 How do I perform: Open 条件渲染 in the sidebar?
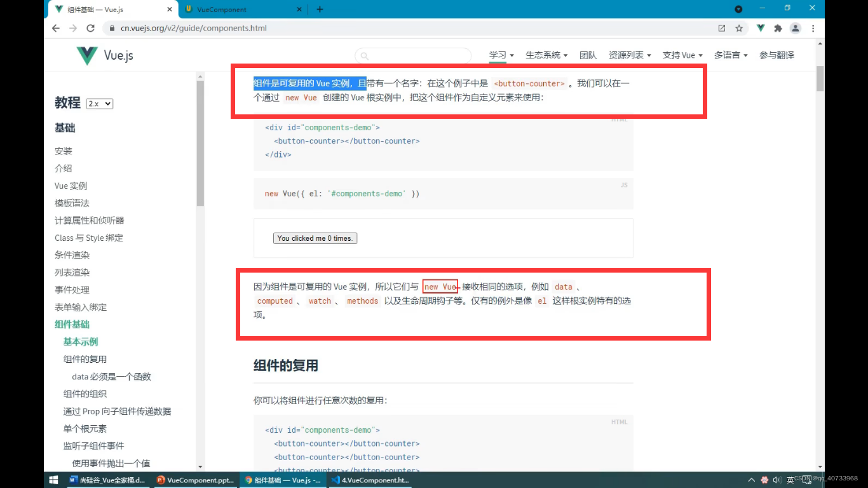pyautogui.click(x=72, y=255)
